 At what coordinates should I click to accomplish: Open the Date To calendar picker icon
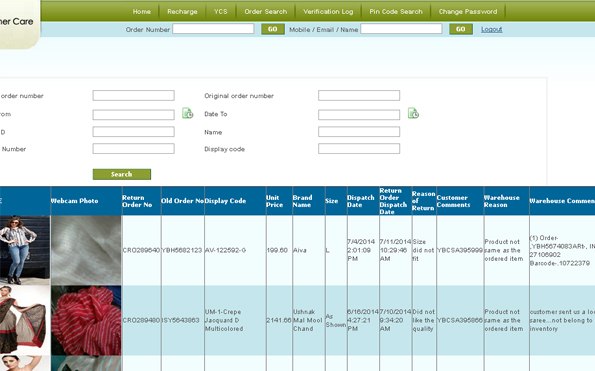(x=413, y=113)
